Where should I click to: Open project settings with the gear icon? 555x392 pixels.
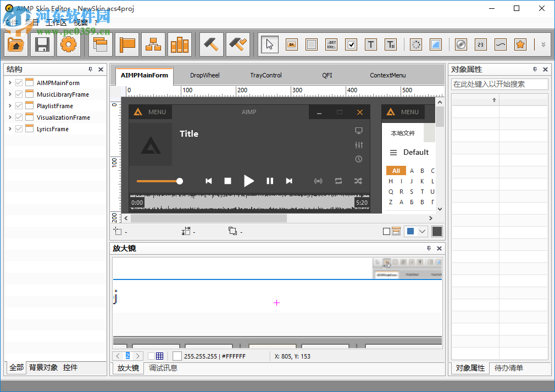coord(68,44)
